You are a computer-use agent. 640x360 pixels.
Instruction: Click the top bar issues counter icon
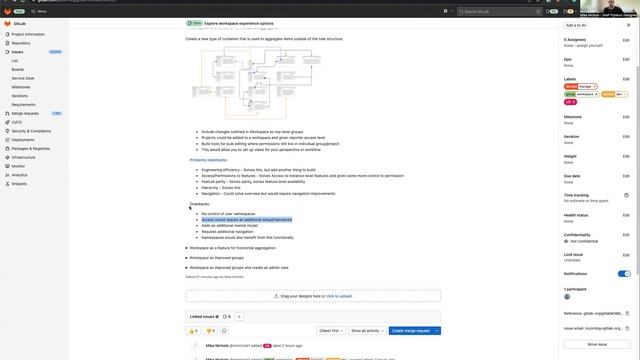[552, 11]
